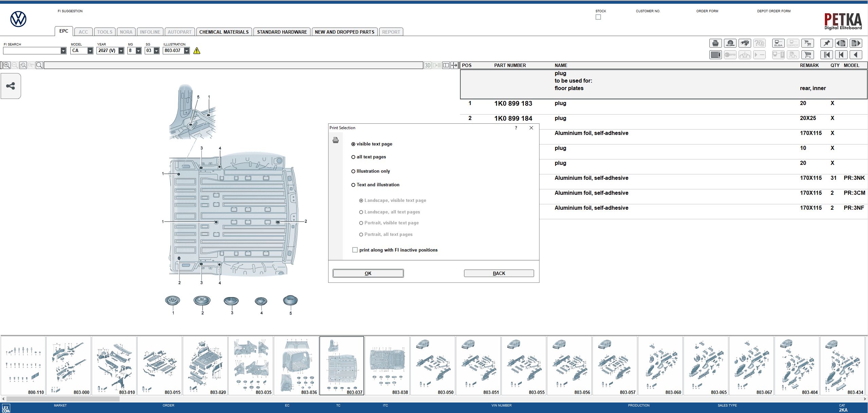Open the CHEMICAL MATERIALS tab
868x413 pixels.
224,32
